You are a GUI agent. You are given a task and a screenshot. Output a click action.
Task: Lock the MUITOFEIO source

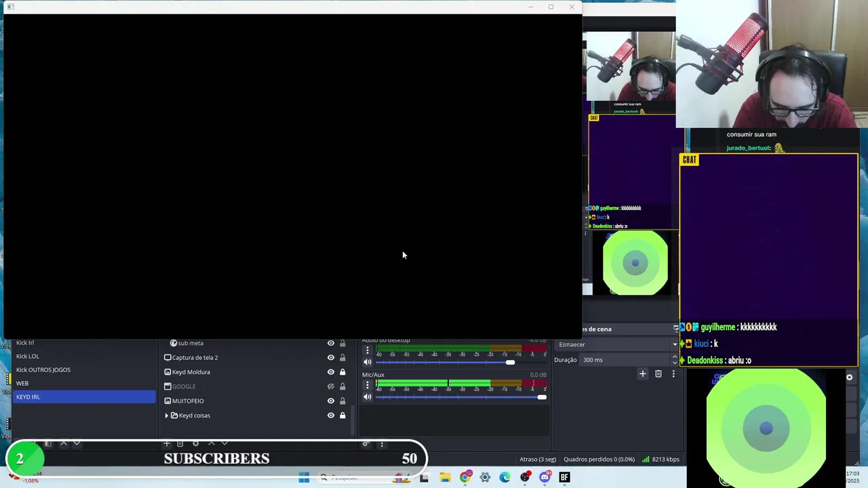342,401
